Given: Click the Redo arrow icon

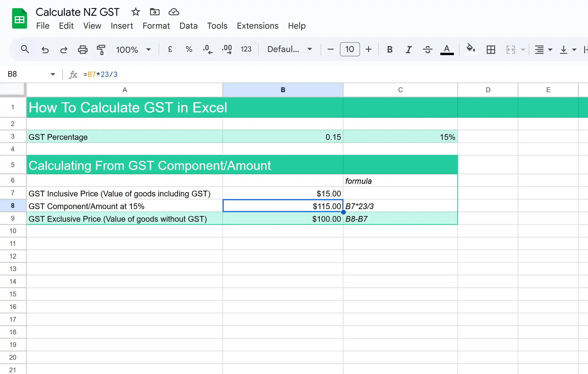Looking at the screenshot, I should [64, 50].
